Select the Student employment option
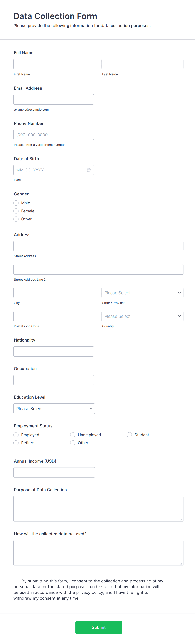195x644 pixels. 129,435
